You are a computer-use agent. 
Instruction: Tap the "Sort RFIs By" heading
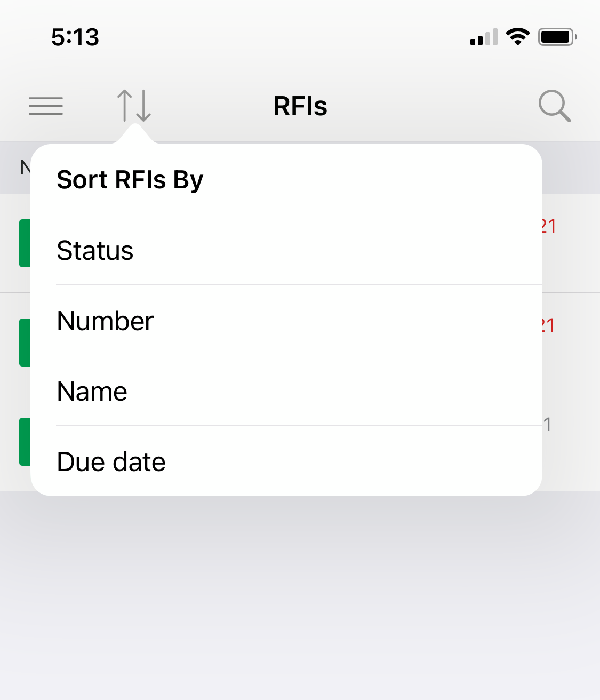coord(130,180)
